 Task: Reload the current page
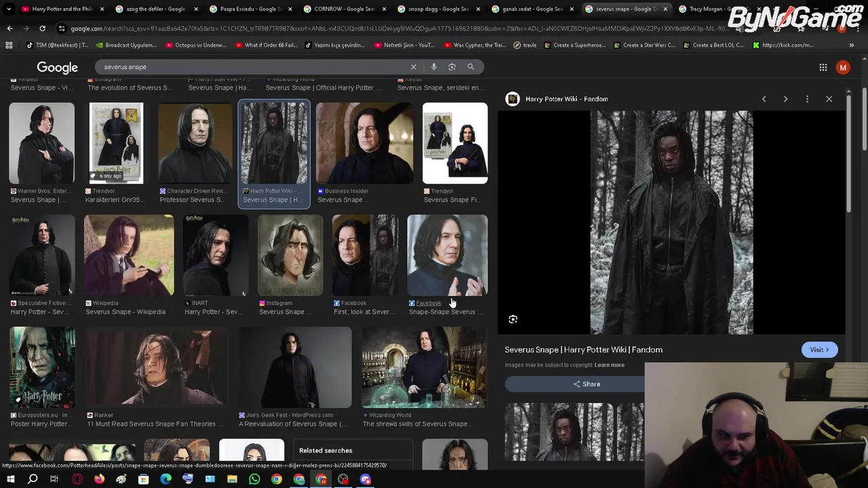[x=42, y=28]
